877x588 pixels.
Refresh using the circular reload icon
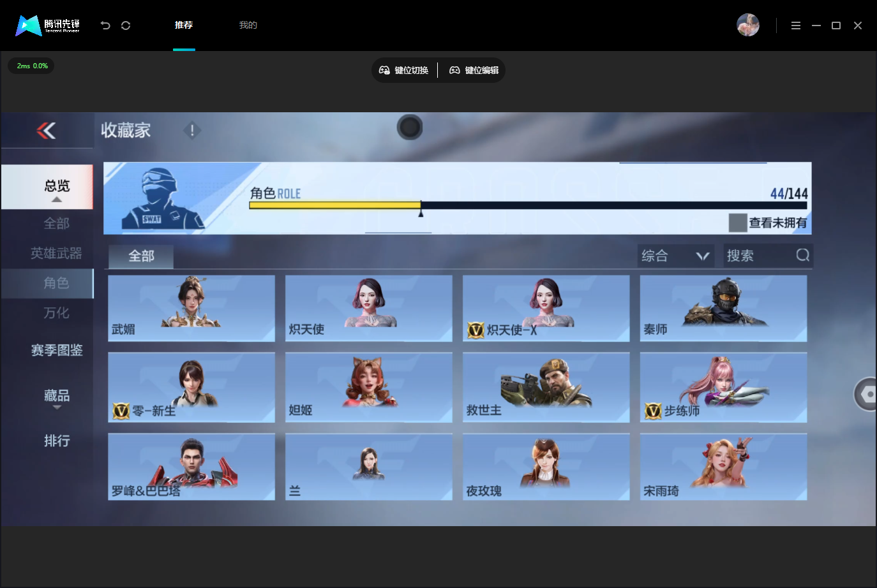126,26
